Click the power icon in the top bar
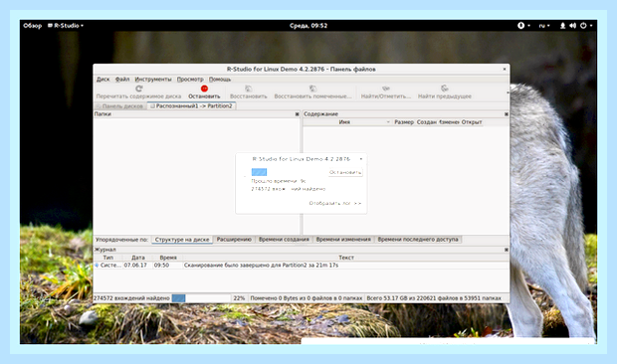 [x=583, y=26]
